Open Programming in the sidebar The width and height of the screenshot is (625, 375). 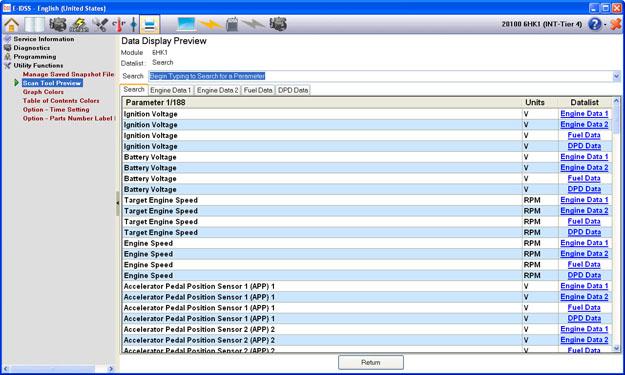[35, 57]
